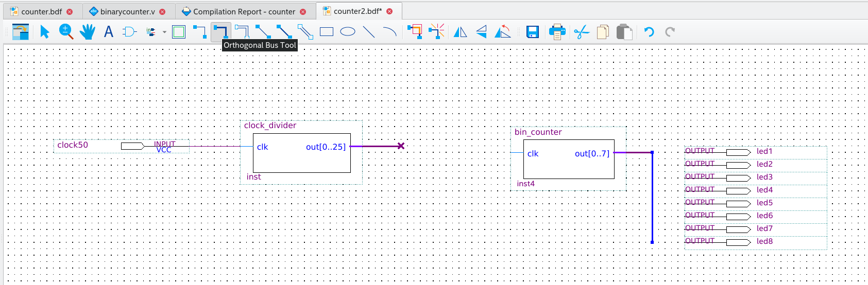This screenshot has height=285, width=868.
Task: Save the schematic with floppy icon
Action: 533,32
